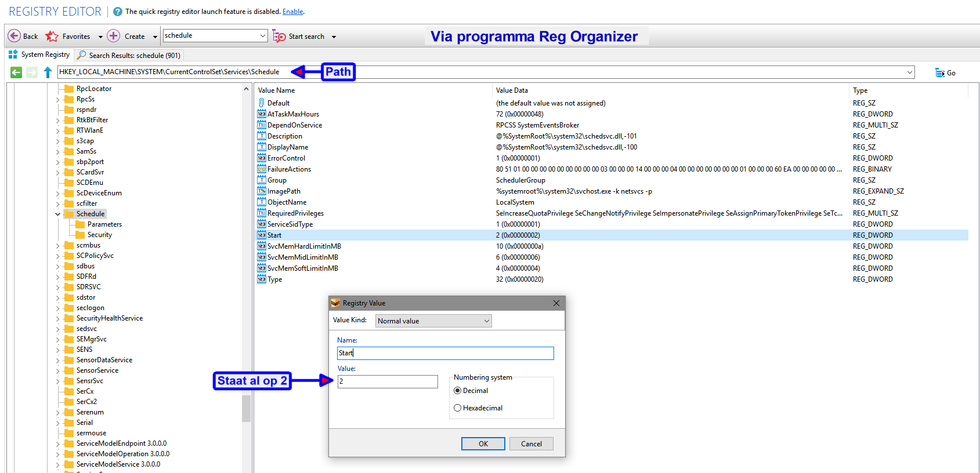Select the Parameters subkey folder icon
This screenshot has width=980, height=473.
[x=80, y=224]
